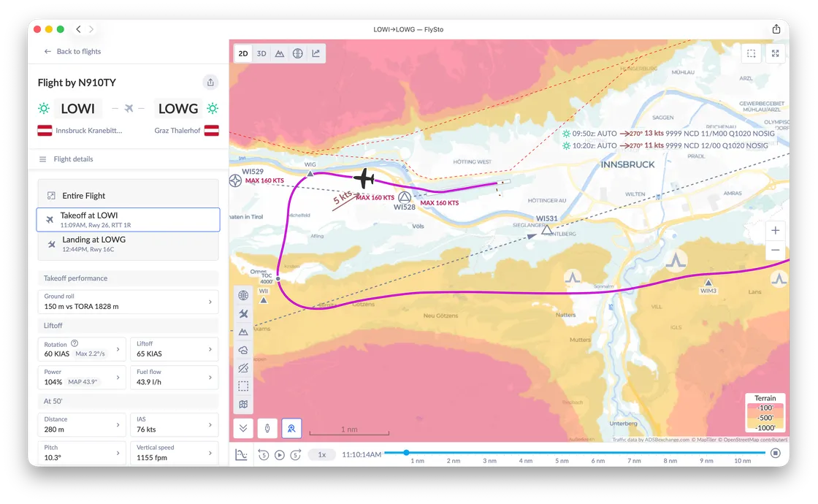Open the macOS share icon in title bar
The width and height of the screenshot is (818, 504).
pyautogui.click(x=776, y=29)
